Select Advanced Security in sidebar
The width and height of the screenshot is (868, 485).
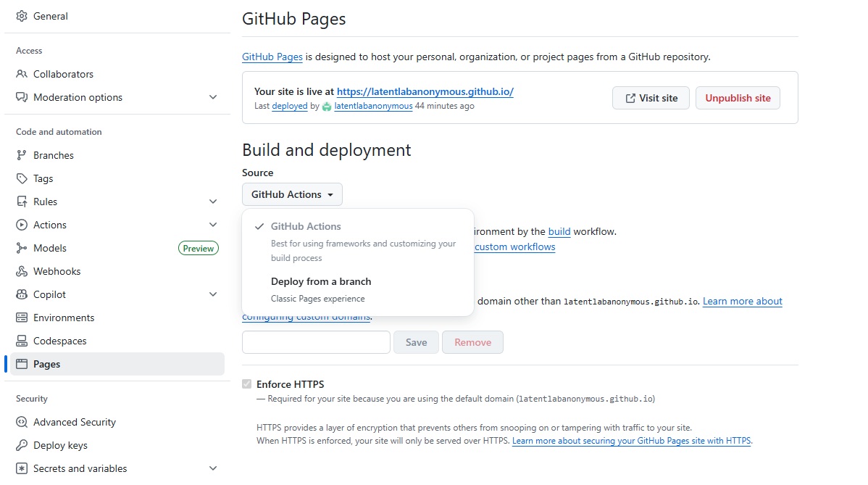75,421
